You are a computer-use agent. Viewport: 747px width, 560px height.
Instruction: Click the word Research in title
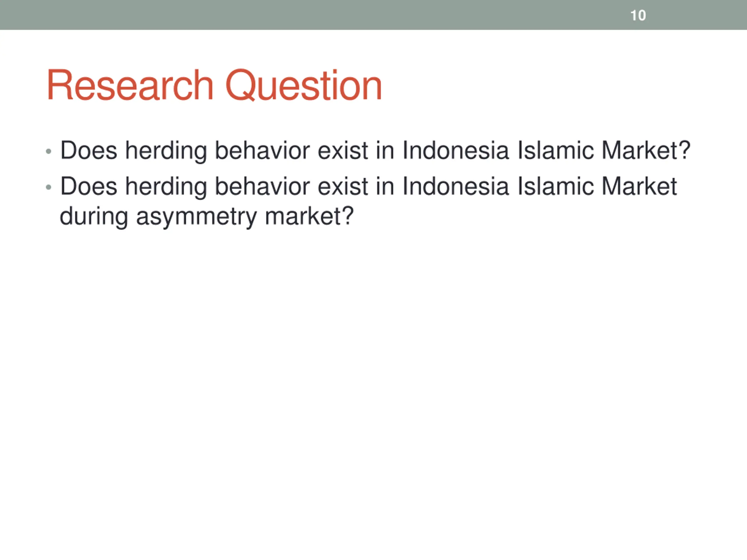[130, 85]
